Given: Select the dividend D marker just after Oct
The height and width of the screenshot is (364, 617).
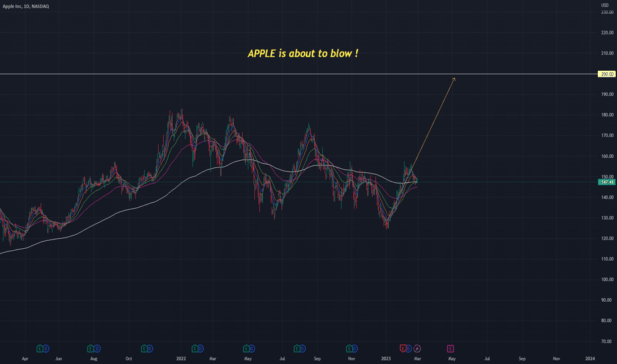Looking at the screenshot, I should pos(150,348).
